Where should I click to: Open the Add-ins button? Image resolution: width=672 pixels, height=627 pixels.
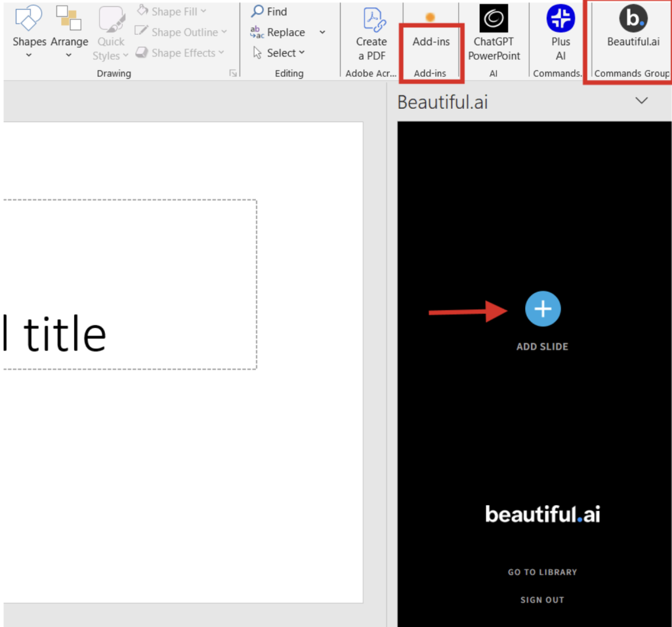(x=430, y=41)
